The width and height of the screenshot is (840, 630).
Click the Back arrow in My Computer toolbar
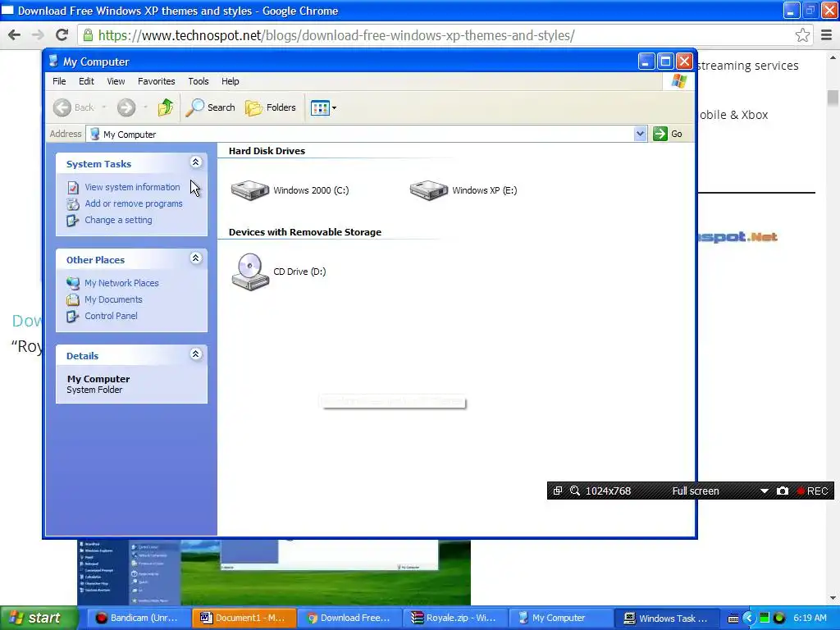click(x=62, y=107)
